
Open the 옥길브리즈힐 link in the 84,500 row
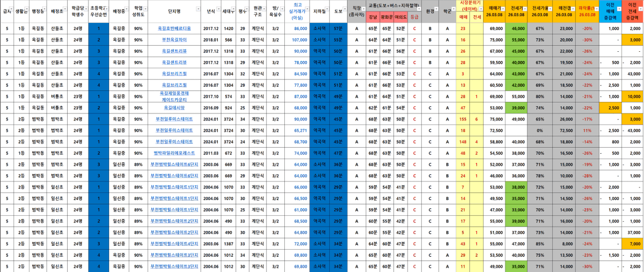(x=174, y=74)
